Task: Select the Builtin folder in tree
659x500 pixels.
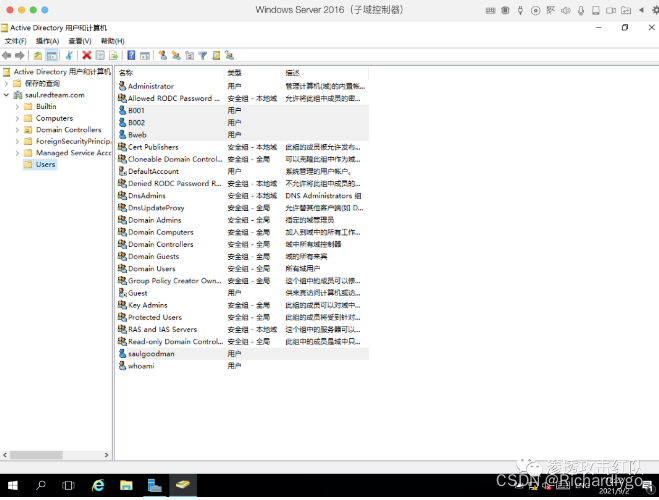Action: click(x=40, y=107)
